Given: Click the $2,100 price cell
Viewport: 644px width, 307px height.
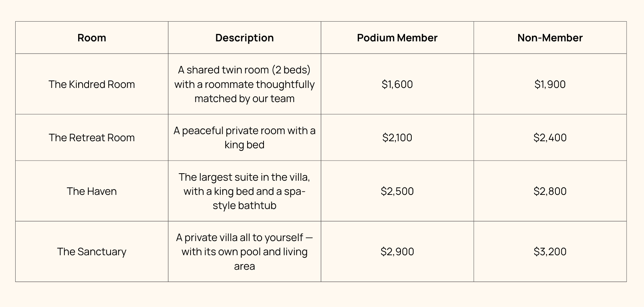Looking at the screenshot, I should click(x=397, y=137).
